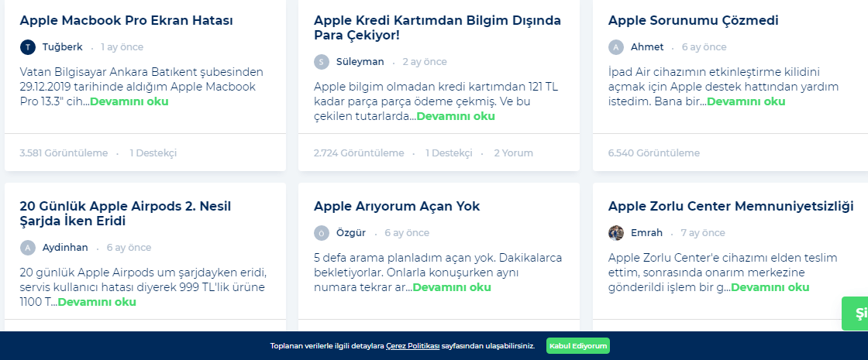This screenshot has width=868, height=360.
Task: Click 'Devamını oku' in credit card complaint
Action: pos(456,117)
